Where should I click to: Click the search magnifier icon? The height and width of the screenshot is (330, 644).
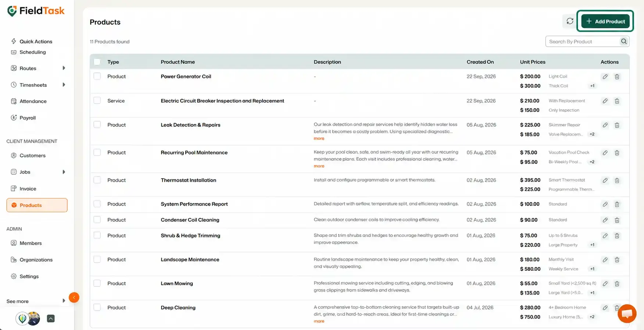pyautogui.click(x=624, y=42)
